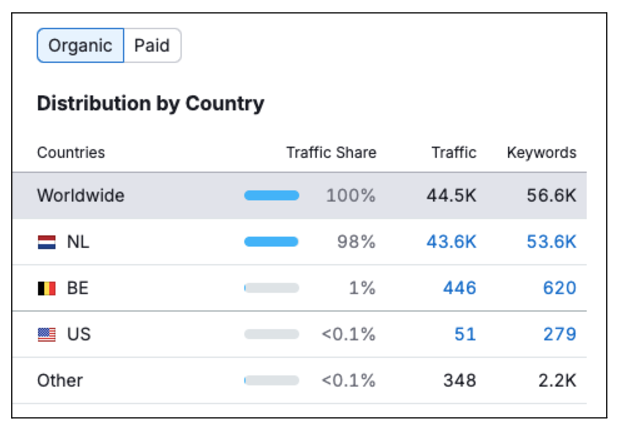Open US keywords value 279
This screenshot has height=431, width=622.
point(559,334)
